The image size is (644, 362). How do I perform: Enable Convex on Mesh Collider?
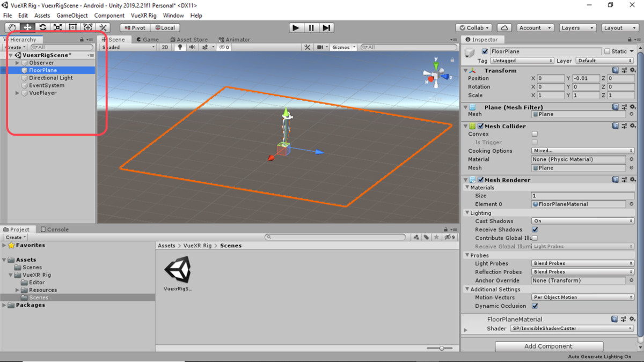tap(535, 134)
